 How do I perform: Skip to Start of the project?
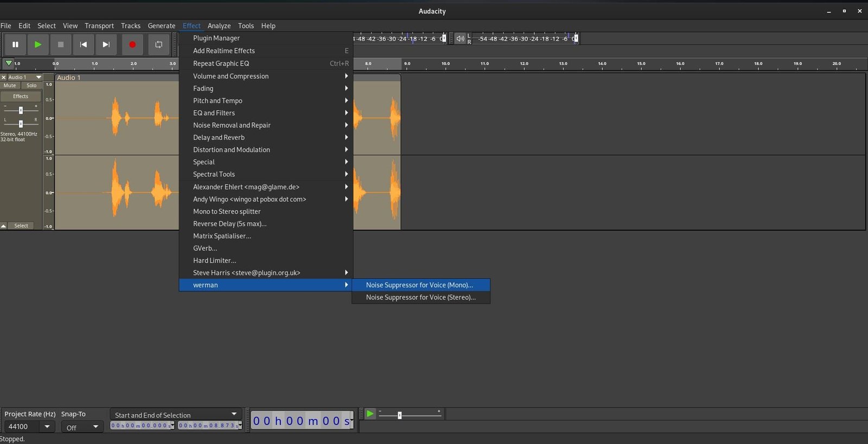(x=84, y=45)
